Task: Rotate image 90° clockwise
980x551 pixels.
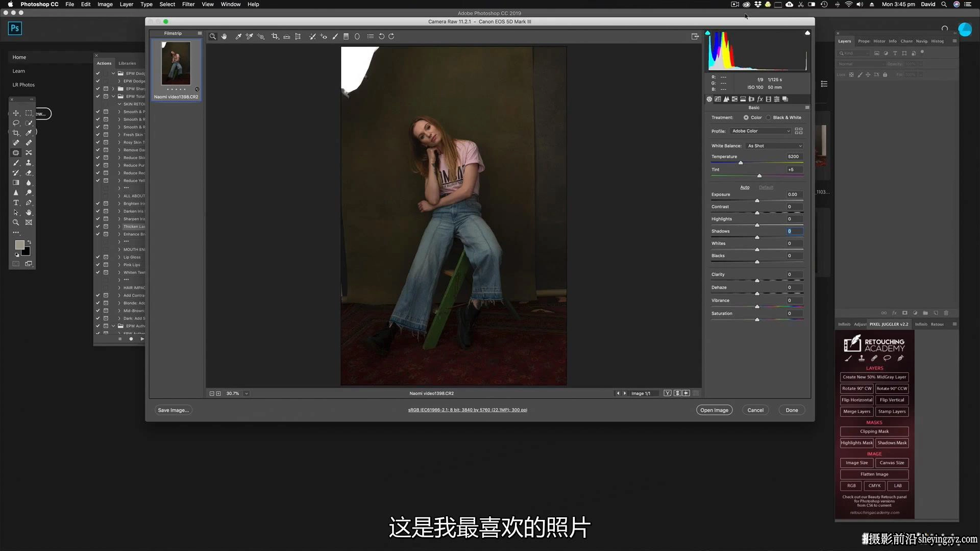Action: [x=391, y=36]
